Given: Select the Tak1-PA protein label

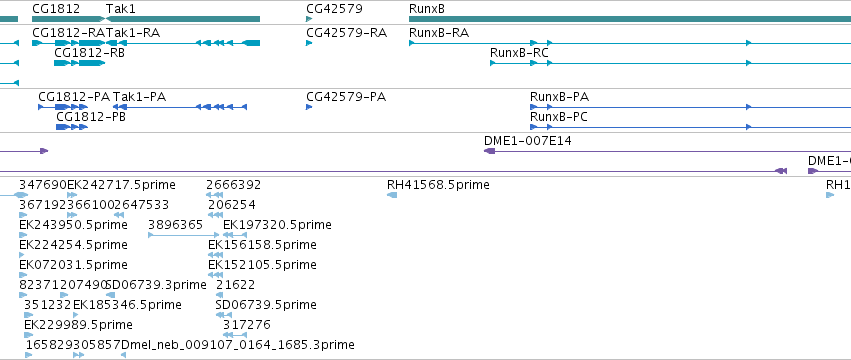Looking at the screenshot, I should pos(139,97).
